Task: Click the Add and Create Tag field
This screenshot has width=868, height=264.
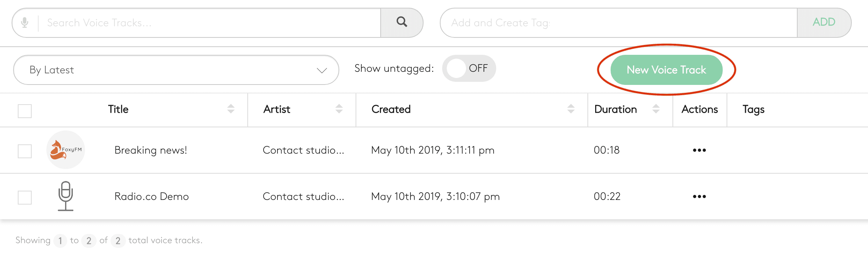Action: [x=618, y=23]
